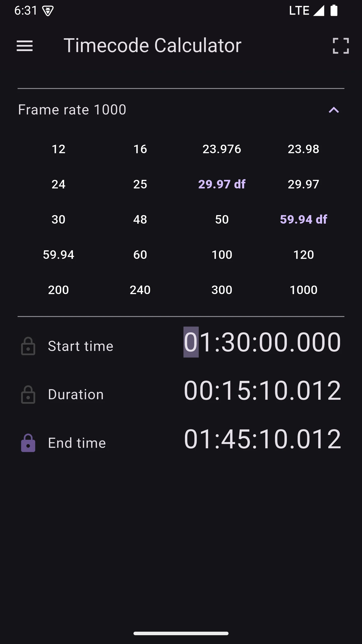Collapse the Frame rate chevron

[x=334, y=110]
